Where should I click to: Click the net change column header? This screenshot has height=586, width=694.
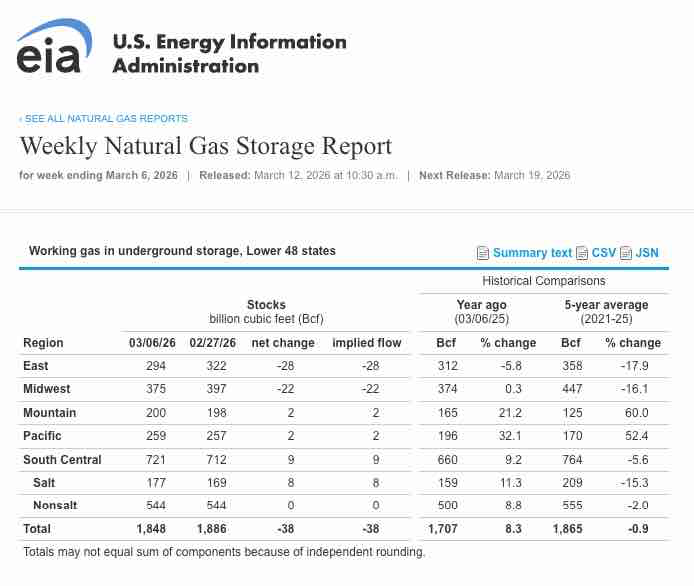click(x=284, y=343)
